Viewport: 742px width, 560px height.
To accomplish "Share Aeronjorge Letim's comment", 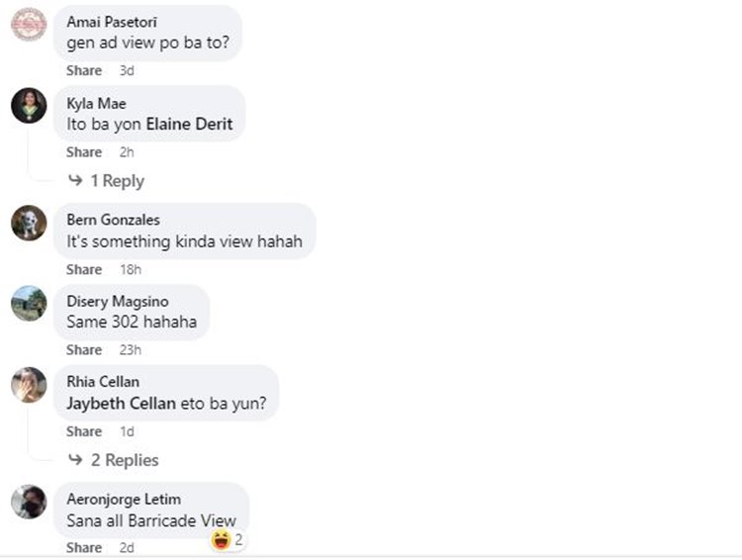I will pyautogui.click(x=84, y=547).
